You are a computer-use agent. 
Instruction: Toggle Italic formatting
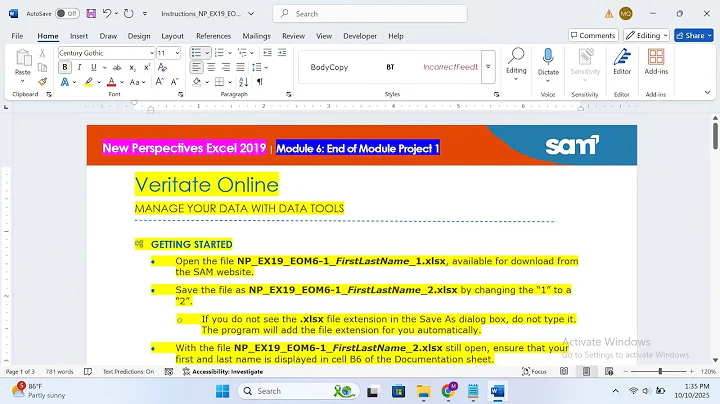point(79,67)
